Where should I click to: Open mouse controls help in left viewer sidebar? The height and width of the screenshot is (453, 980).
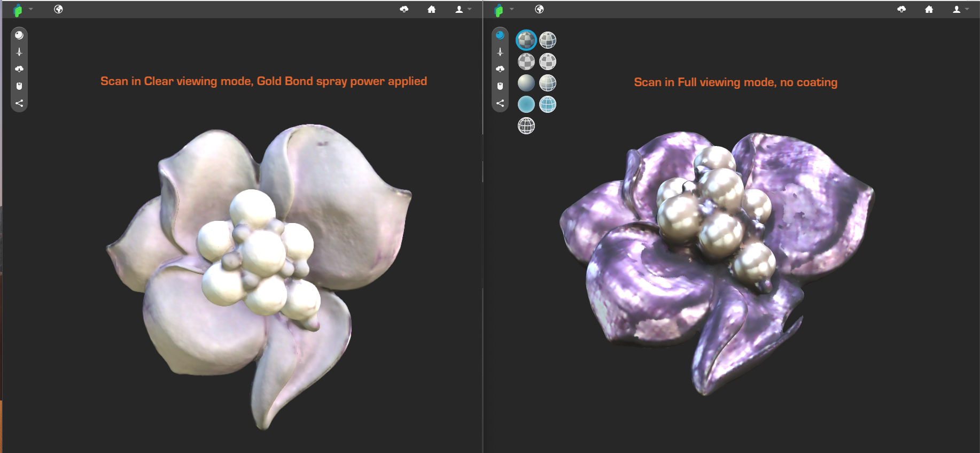(19, 86)
